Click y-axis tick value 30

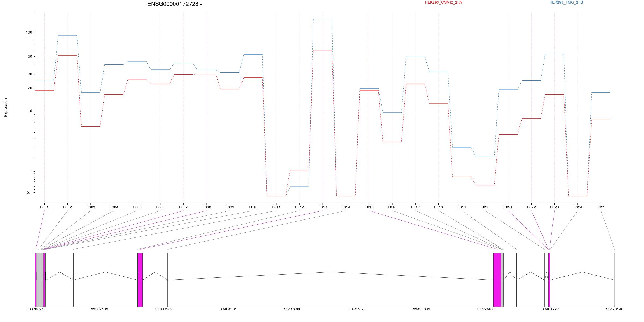point(30,74)
